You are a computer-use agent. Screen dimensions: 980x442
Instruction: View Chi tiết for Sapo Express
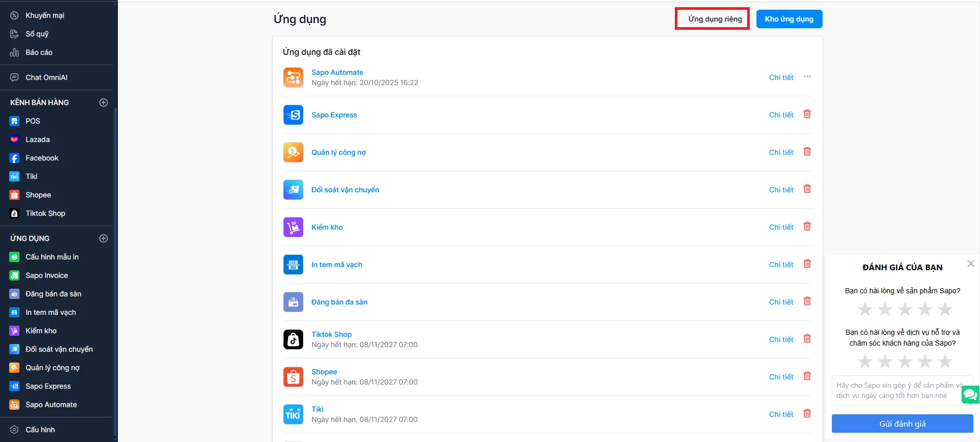(x=781, y=115)
